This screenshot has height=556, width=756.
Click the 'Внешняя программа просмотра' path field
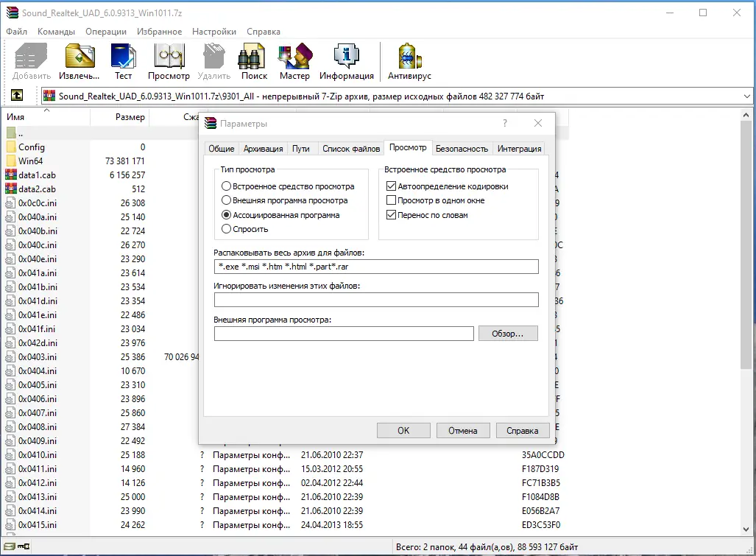point(344,334)
